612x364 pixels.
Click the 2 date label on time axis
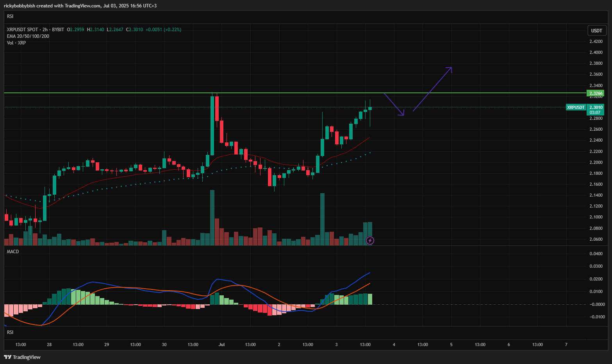[279, 344]
